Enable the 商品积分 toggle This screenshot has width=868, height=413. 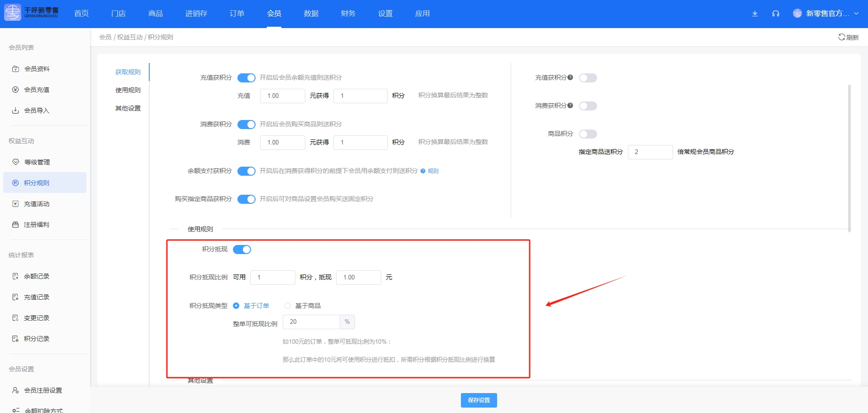(x=588, y=134)
